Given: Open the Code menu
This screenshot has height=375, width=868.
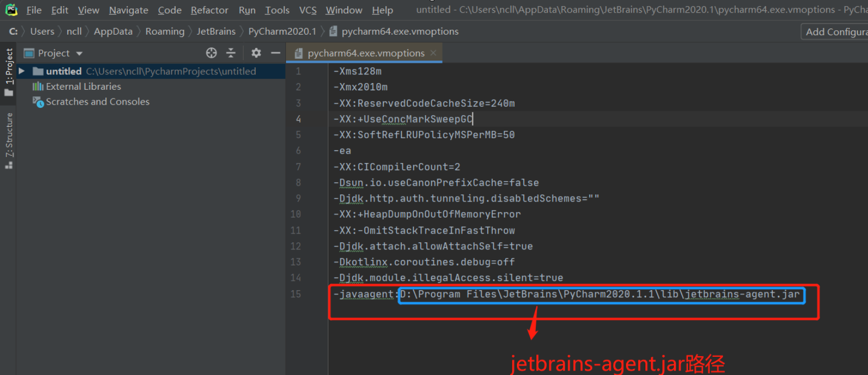Looking at the screenshot, I should point(169,10).
